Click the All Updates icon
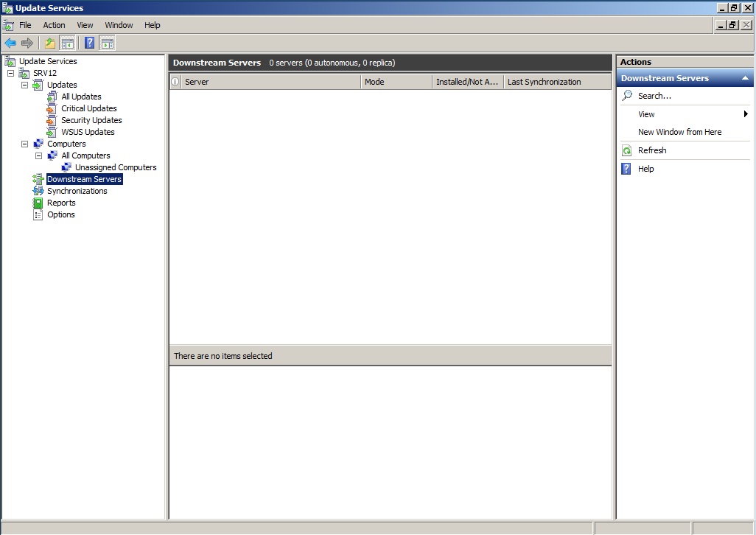Viewport: 756px width, 535px height. coord(52,97)
